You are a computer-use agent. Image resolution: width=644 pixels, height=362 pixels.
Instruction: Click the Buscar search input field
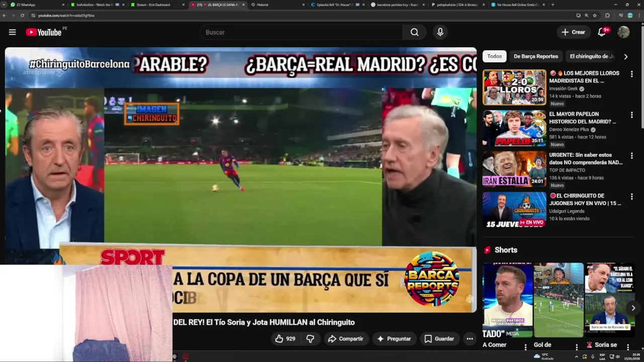(x=301, y=32)
